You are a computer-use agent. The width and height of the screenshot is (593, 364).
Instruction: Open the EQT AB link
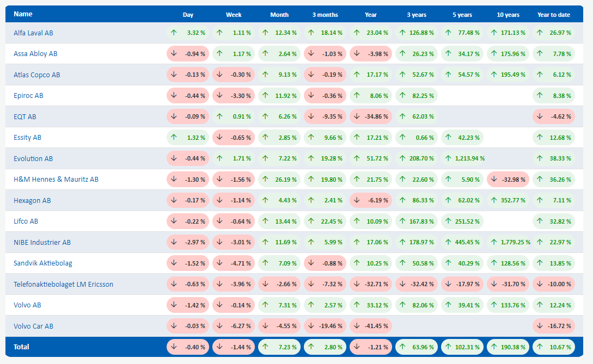coord(25,117)
